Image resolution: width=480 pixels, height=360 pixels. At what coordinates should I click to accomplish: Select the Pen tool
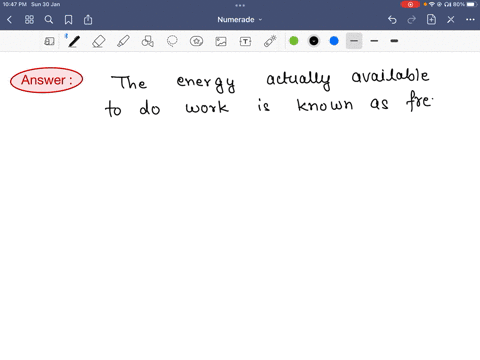[74, 41]
